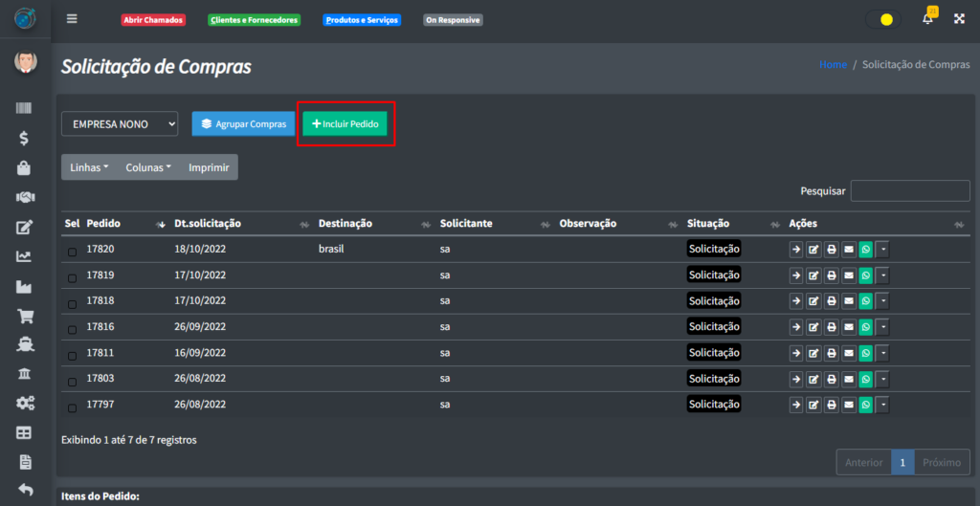Expand the Linhas dropdown
This screenshot has height=506, width=980.
click(89, 167)
